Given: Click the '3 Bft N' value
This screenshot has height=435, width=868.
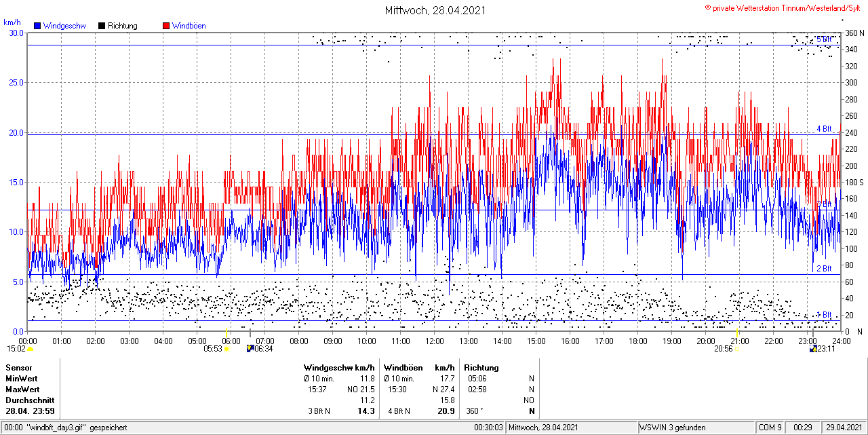Looking at the screenshot, I should point(319,411).
